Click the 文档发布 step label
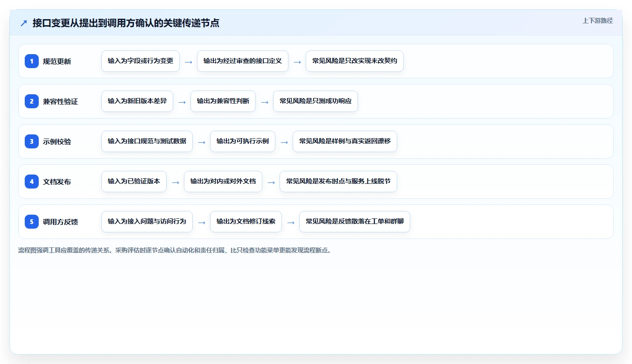 [x=57, y=182]
